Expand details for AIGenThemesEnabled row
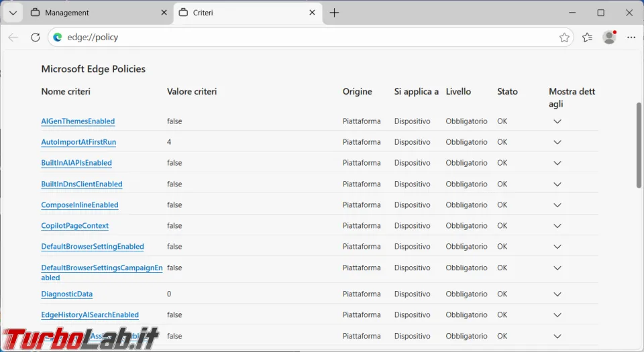This screenshot has height=352, width=644. pos(557,121)
